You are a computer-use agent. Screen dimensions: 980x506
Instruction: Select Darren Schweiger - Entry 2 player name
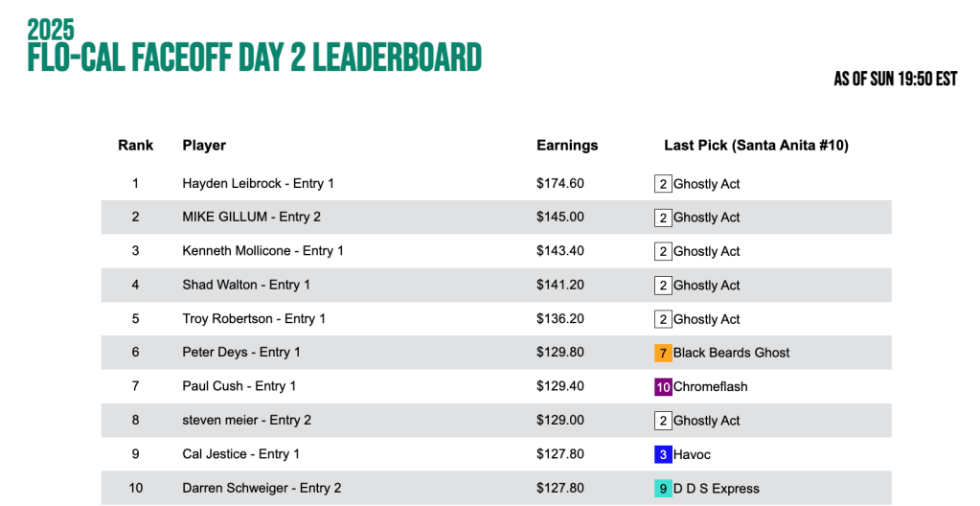click(262, 488)
